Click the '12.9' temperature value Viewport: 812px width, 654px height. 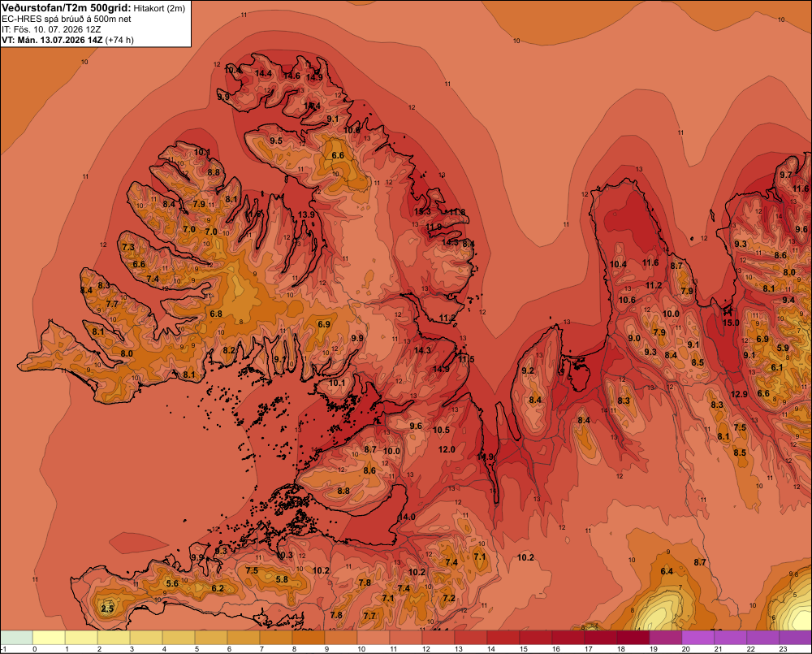click(739, 394)
